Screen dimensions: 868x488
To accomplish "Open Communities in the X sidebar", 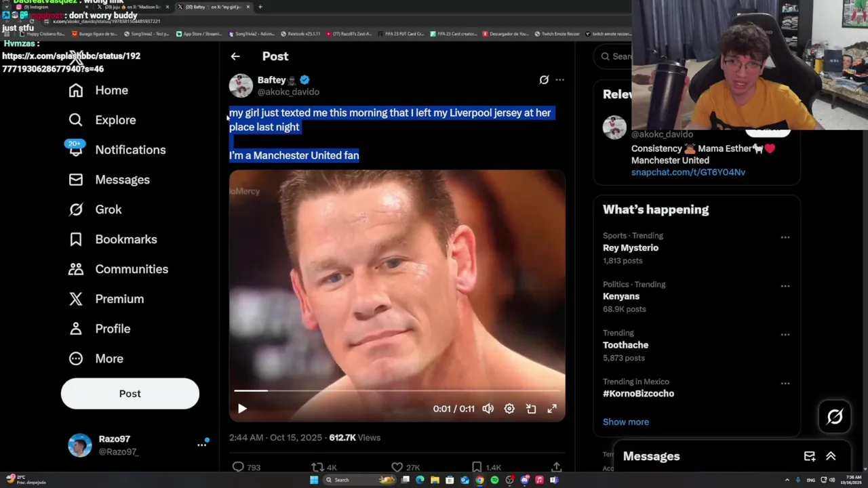I will (118, 269).
